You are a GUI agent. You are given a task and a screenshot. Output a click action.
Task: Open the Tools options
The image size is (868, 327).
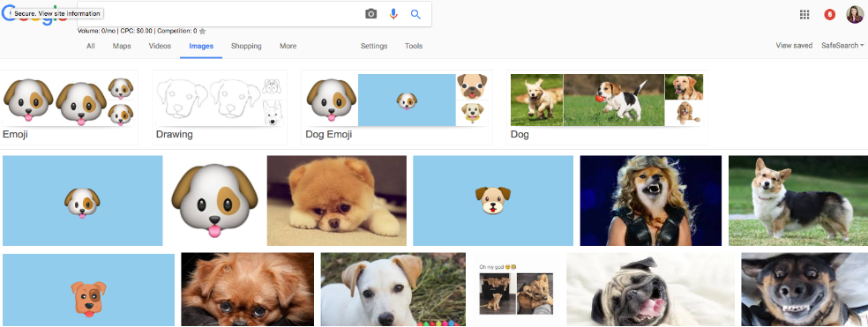[414, 46]
